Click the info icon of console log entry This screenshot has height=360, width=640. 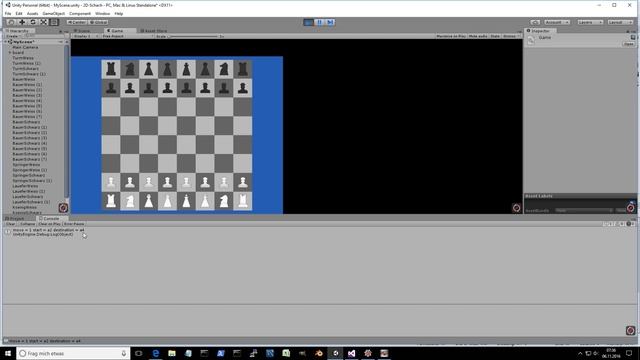click(7, 232)
